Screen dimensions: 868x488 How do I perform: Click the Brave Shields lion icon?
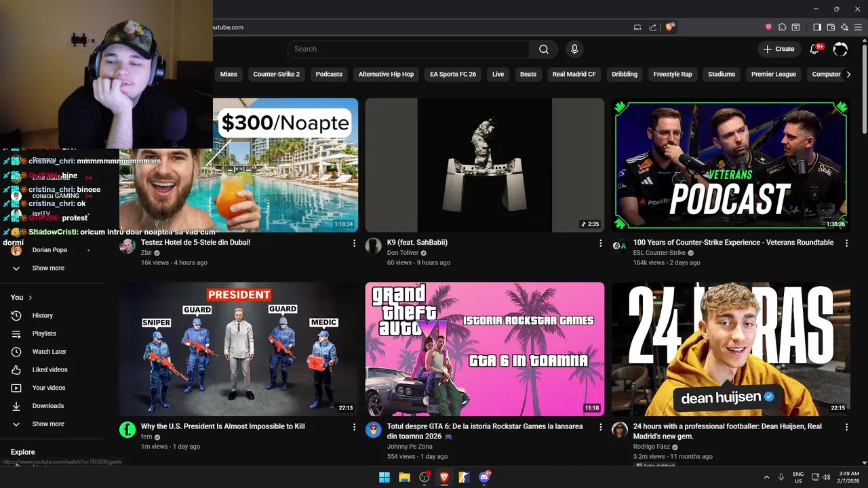pos(669,27)
